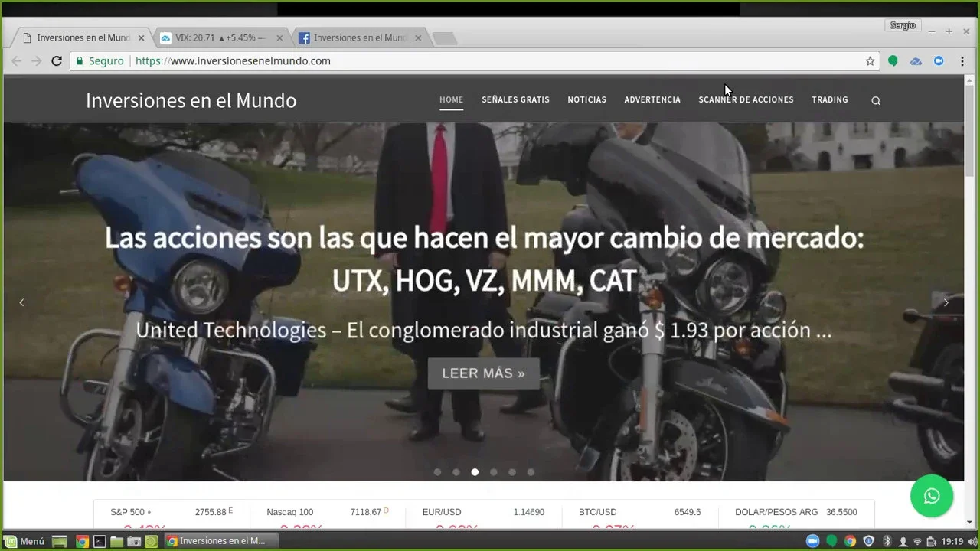Screen dimensions: 980x551
Task: Click the green WhatsApp chat button
Action: 931,496
